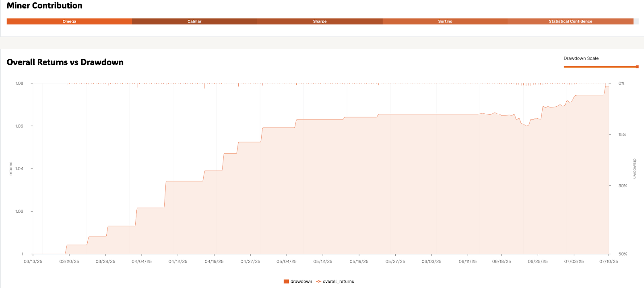
Task: Click the 03/20/25 date on x-axis
Action: [x=69, y=261]
